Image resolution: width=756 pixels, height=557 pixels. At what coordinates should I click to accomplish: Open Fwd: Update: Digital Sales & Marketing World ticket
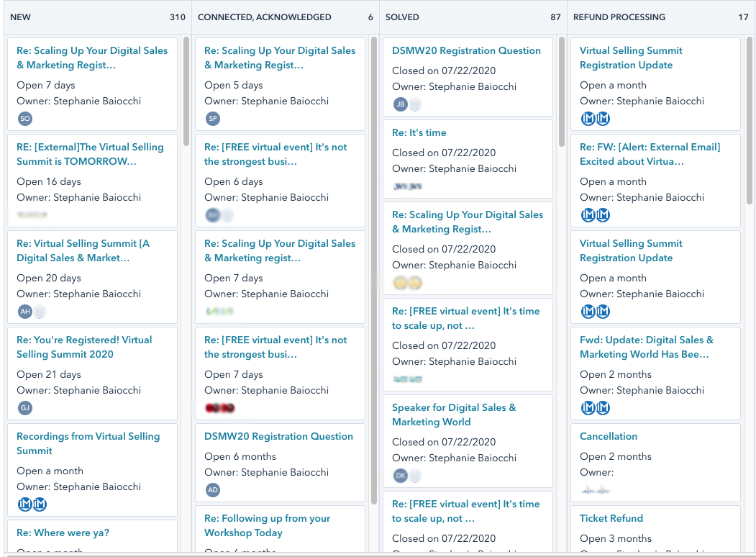647,347
